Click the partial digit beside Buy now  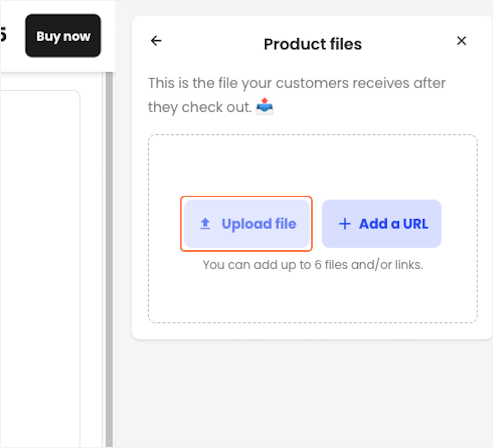click(3, 35)
